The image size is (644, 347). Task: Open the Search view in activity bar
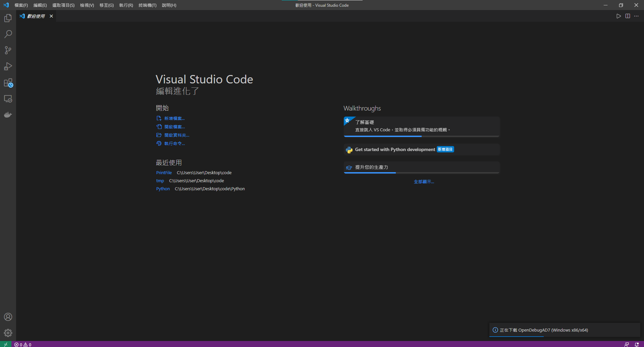[x=8, y=34]
